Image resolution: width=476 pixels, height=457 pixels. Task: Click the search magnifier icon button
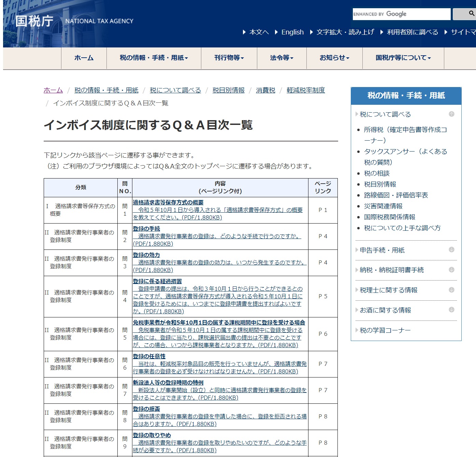pyautogui.click(x=471, y=14)
